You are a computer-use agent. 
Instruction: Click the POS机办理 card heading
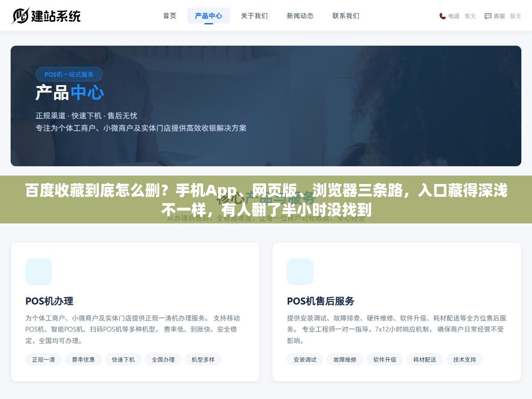coord(49,301)
